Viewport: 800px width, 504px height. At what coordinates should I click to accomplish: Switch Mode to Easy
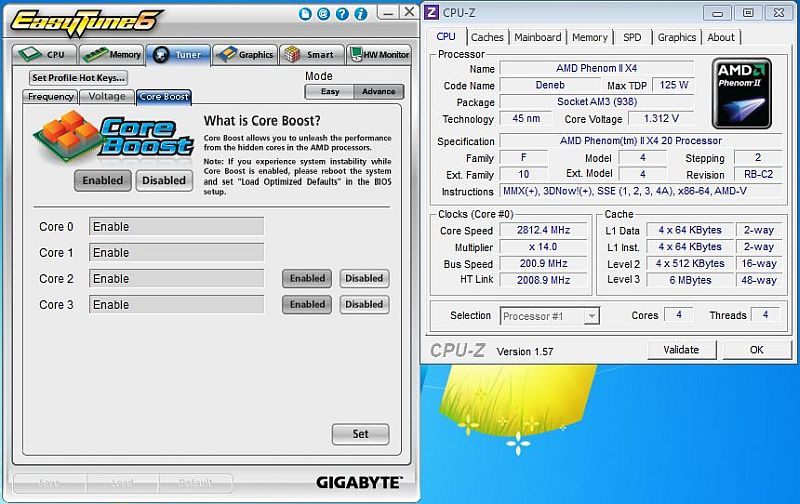(x=330, y=91)
